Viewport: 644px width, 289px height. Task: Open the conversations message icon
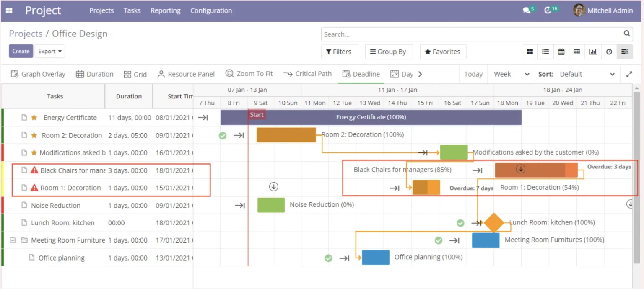pos(527,10)
